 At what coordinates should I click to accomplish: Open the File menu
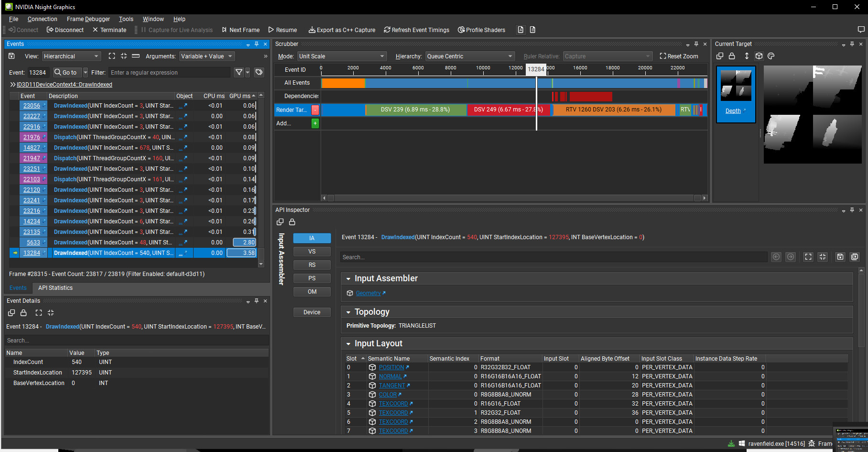pos(13,19)
